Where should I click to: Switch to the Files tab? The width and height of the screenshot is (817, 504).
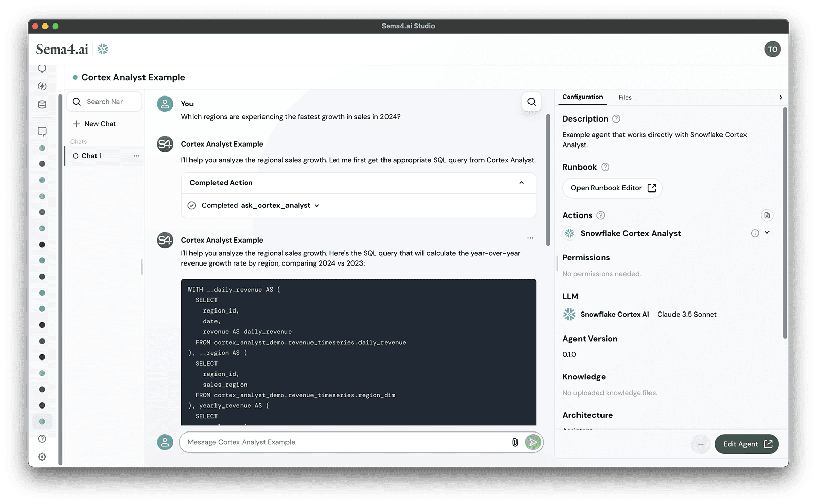tap(625, 97)
